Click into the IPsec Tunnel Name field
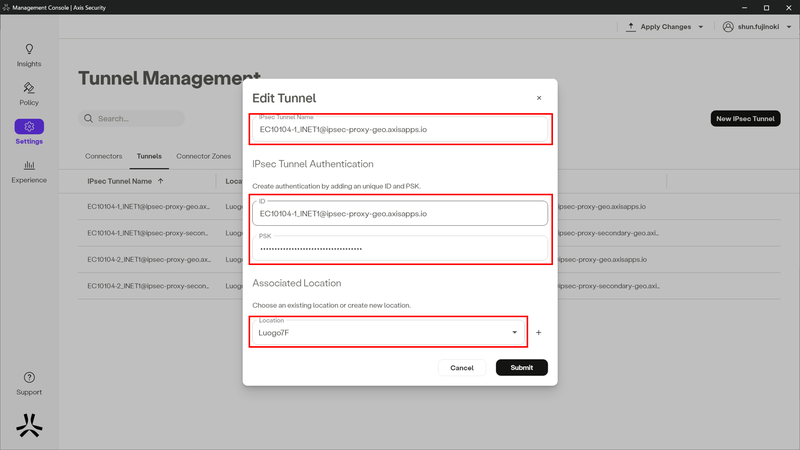 (x=400, y=129)
